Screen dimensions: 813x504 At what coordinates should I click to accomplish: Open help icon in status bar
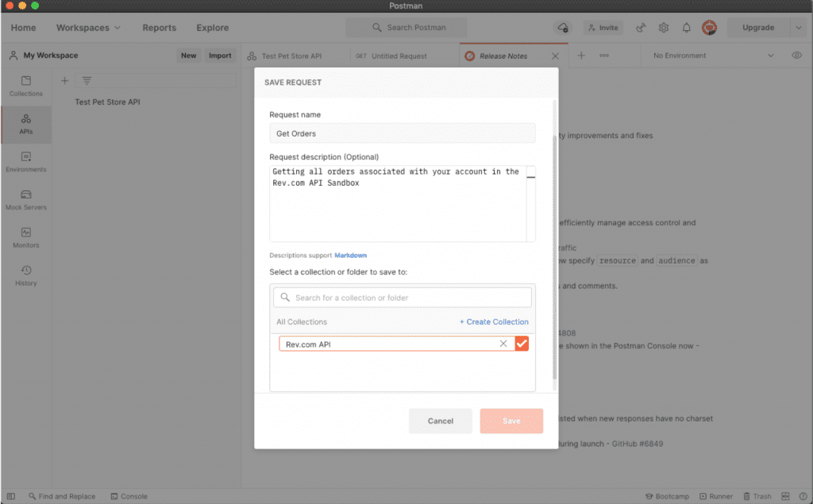click(803, 496)
